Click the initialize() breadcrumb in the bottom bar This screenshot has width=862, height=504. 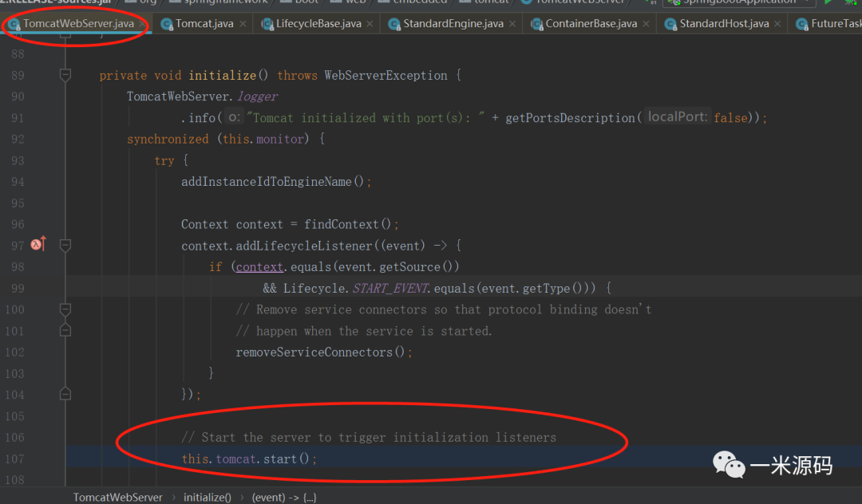[208, 497]
